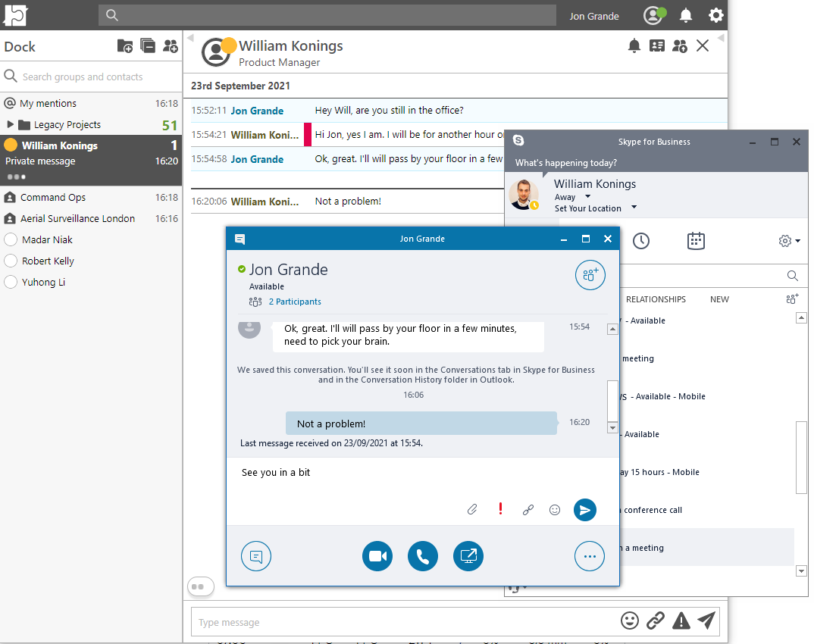Select the Robert Kelly contact status circle
The height and width of the screenshot is (644, 814).
click(x=11, y=261)
